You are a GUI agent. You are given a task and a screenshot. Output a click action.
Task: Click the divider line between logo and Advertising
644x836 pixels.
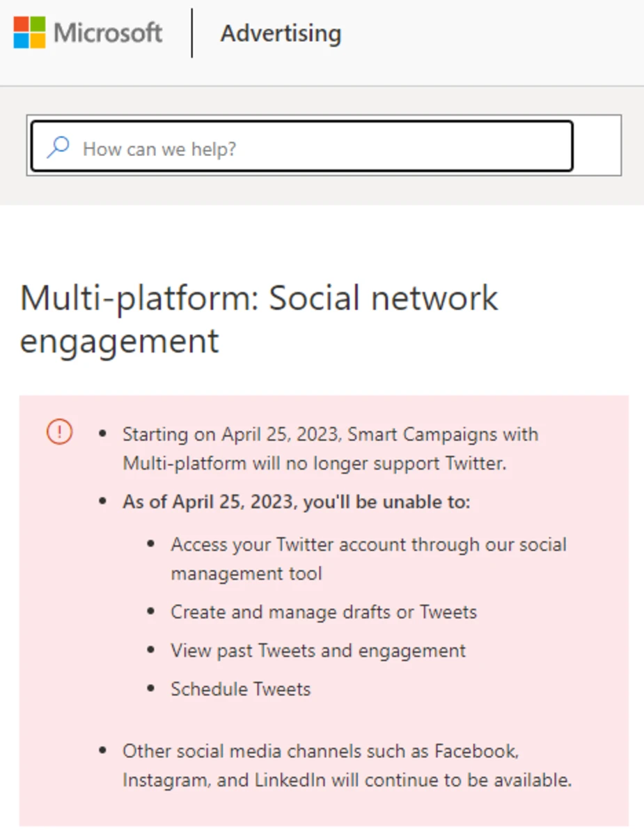[x=191, y=33]
